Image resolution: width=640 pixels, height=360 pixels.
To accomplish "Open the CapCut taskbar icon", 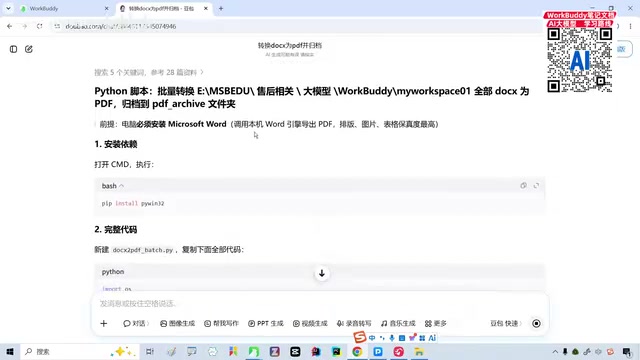I will click(x=295, y=351).
